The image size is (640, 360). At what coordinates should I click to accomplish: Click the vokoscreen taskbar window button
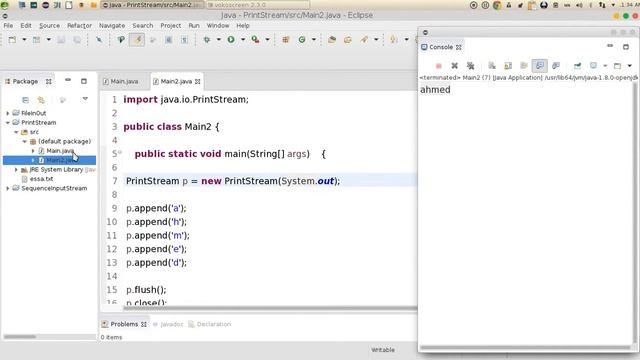258,5
